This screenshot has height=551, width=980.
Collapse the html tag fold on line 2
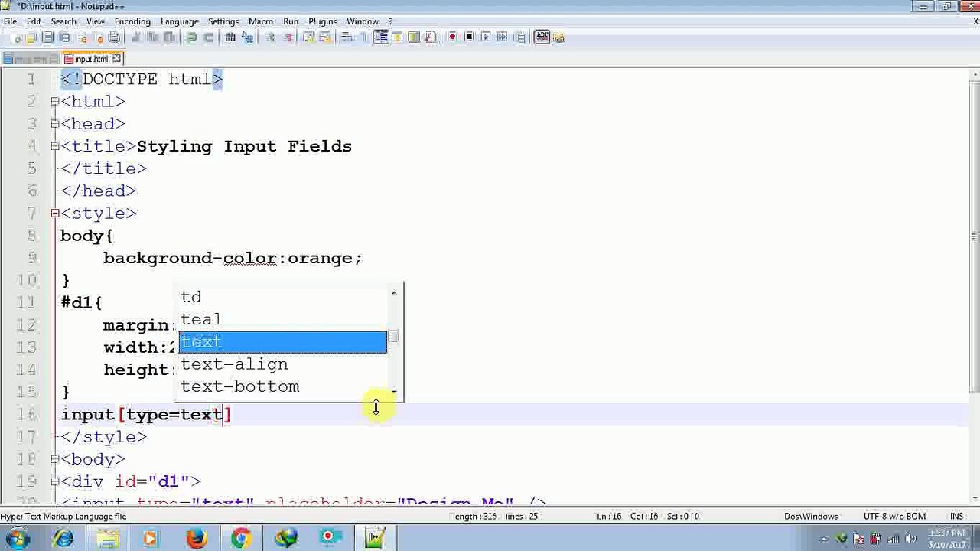coord(55,101)
